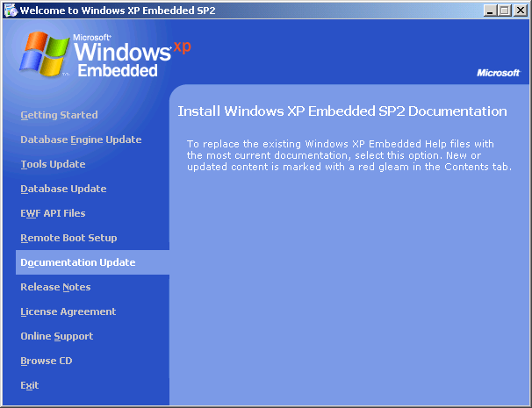Click the Microsoft logo on the right
This screenshot has height=408, width=532.
point(498,73)
